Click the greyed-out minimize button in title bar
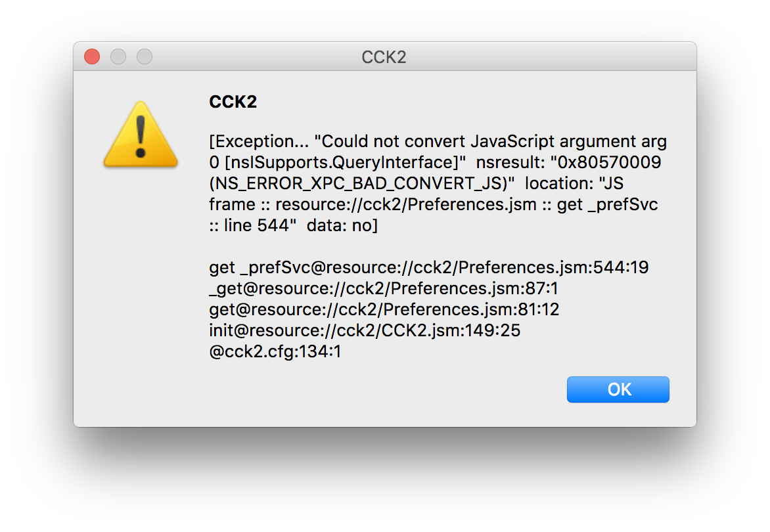 [x=118, y=57]
